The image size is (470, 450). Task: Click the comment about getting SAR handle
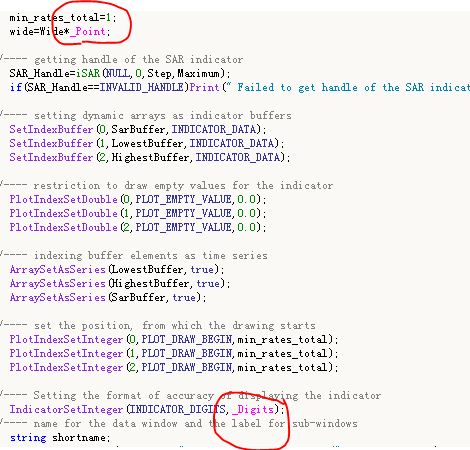pos(122,59)
